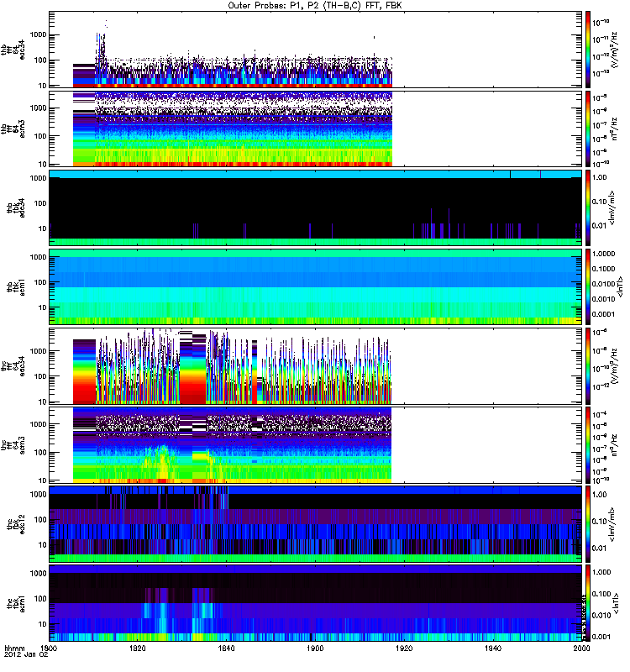Click the thc fbk edc12 filter bank panel

(x=315, y=523)
